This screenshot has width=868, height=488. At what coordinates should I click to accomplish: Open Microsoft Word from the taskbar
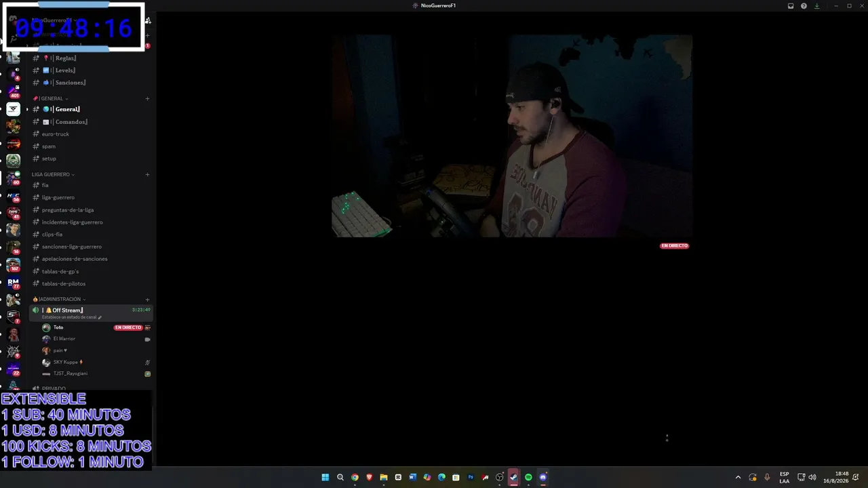412,477
